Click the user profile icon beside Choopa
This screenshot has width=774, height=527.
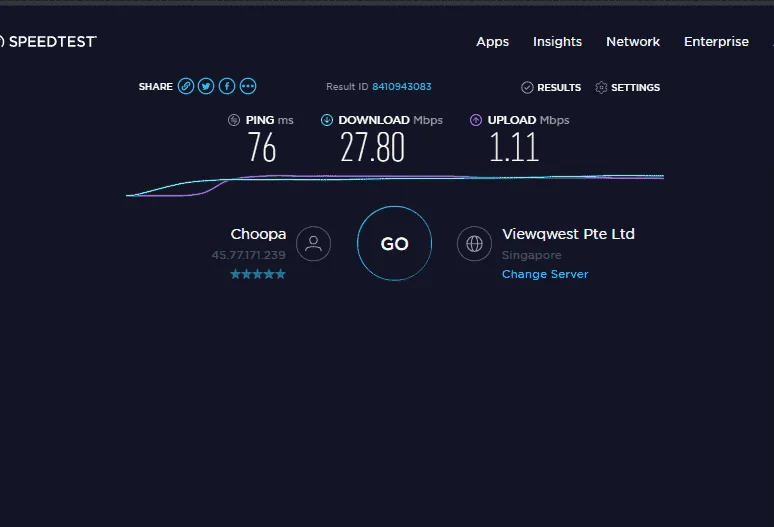point(313,244)
